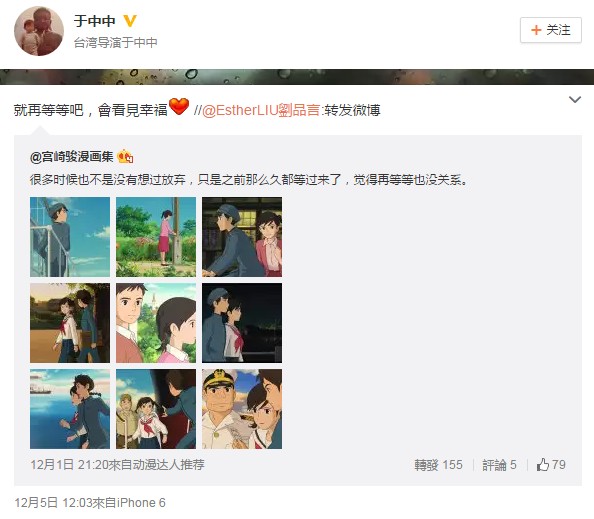Open thumbnail of girl in pink by pole
This screenshot has width=594, height=519.
(156, 237)
